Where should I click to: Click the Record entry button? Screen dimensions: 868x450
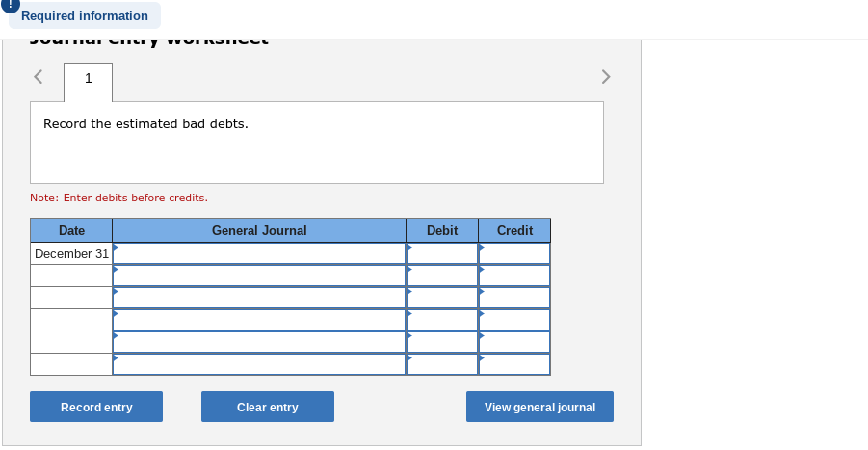coord(96,407)
